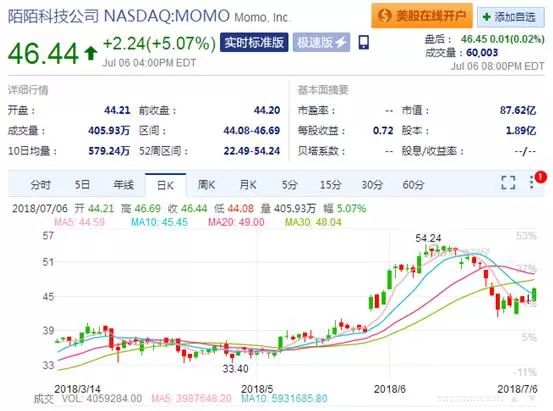Click the share capital value 1.89亿

(521, 131)
